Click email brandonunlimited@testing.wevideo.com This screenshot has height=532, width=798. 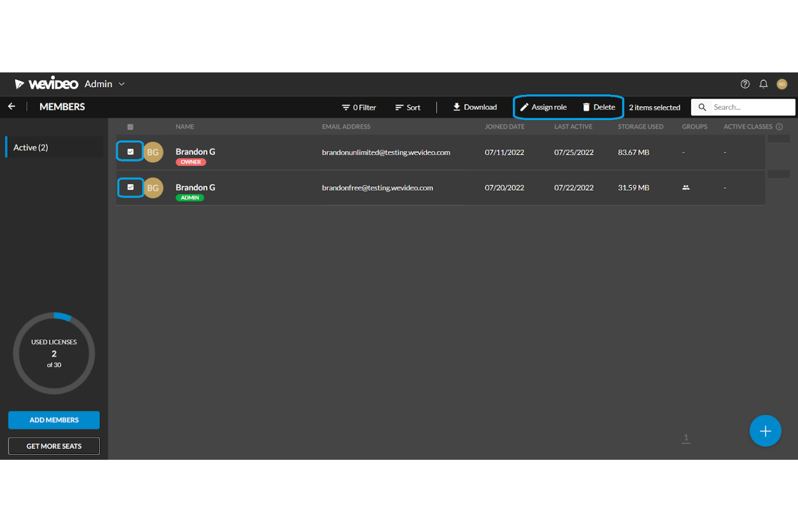click(x=386, y=153)
